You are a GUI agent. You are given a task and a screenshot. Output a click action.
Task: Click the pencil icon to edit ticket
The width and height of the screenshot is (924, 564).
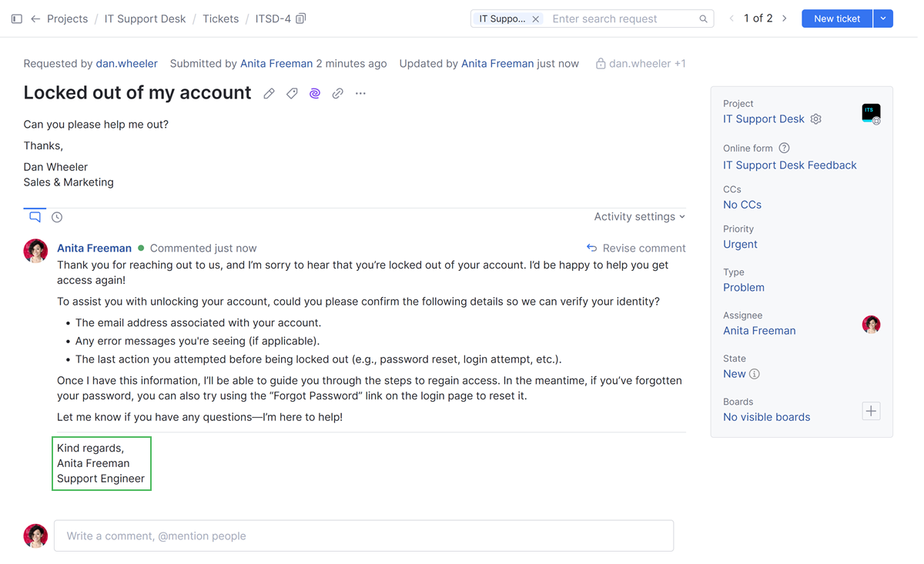(269, 94)
